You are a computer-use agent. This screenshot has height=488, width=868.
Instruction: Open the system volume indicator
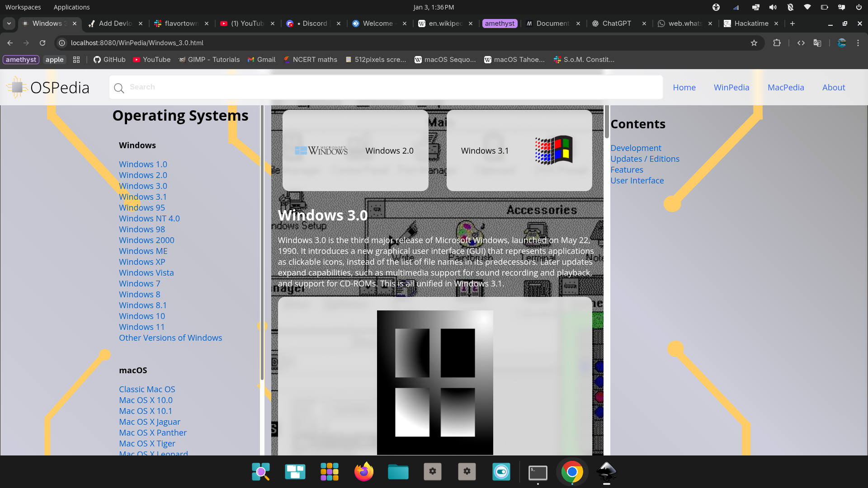[x=773, y=7]
